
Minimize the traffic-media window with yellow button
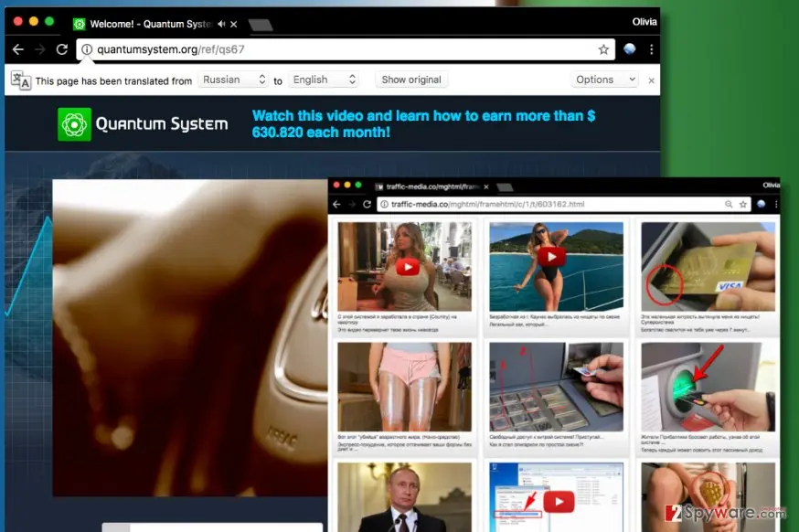point(347,185)
